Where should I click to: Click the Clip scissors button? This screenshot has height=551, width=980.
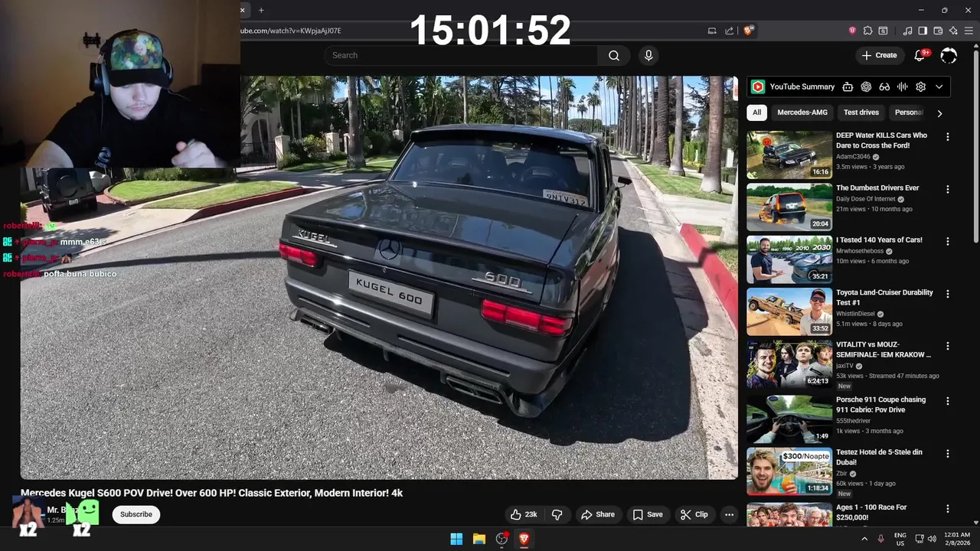point(694,514)
